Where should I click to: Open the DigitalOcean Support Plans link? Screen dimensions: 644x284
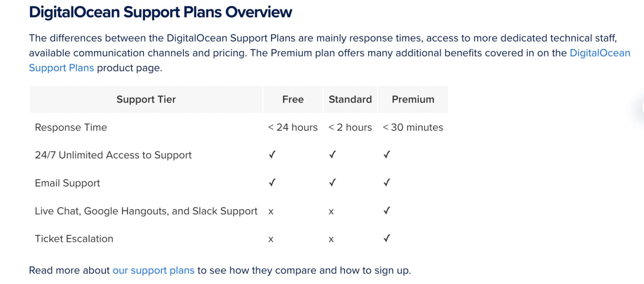[x=600, y=53]
